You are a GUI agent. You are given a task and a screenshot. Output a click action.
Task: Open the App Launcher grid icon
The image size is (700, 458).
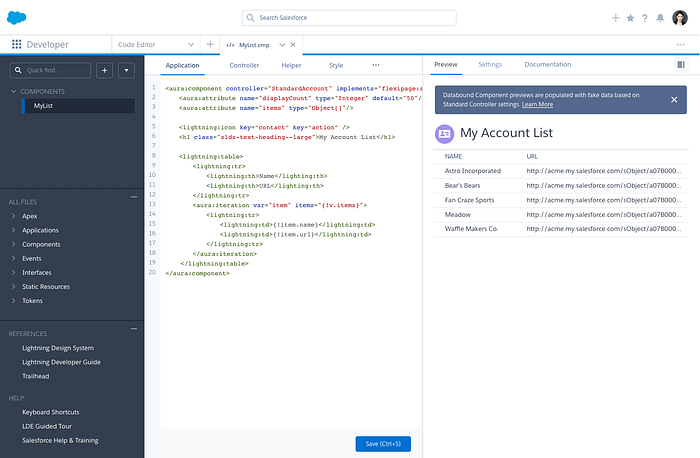click(x=17, y=45)
